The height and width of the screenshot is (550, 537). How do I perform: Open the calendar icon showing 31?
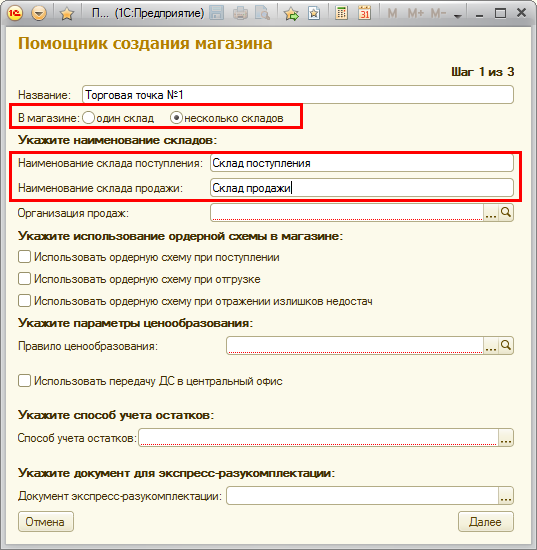[x=364, y=13]
